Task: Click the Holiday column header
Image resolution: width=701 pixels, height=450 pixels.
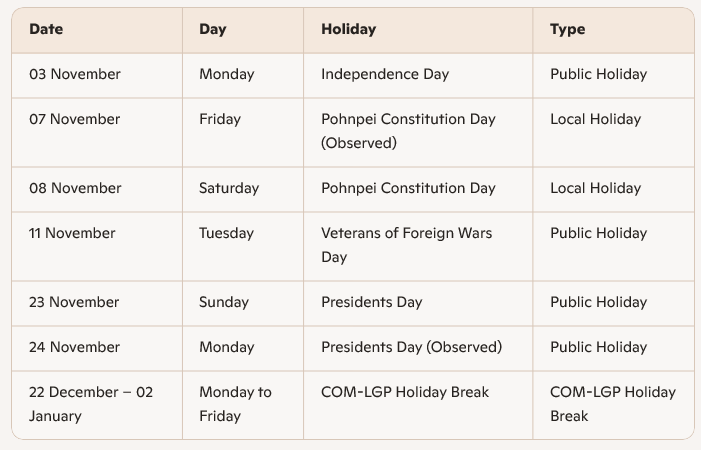Action: click(348, 29)
